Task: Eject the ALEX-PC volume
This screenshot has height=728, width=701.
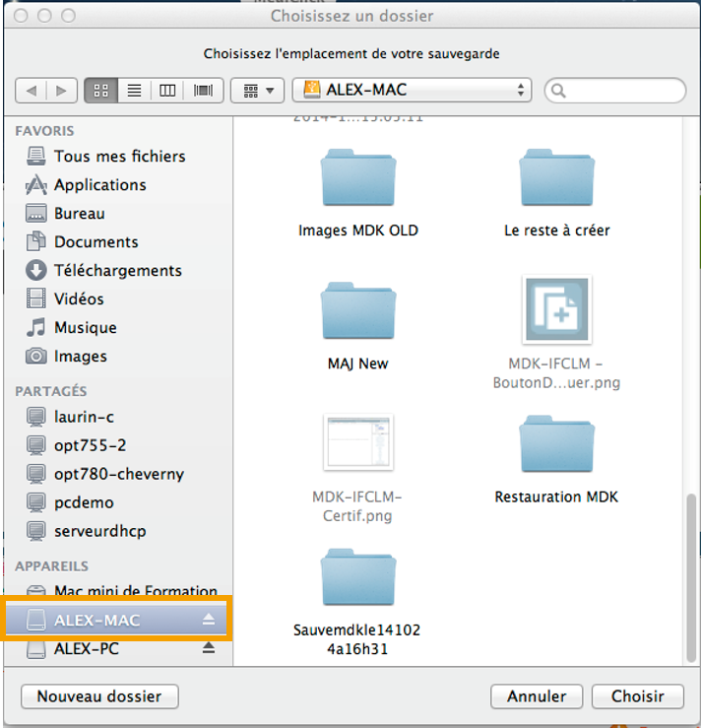Action: 209,648
